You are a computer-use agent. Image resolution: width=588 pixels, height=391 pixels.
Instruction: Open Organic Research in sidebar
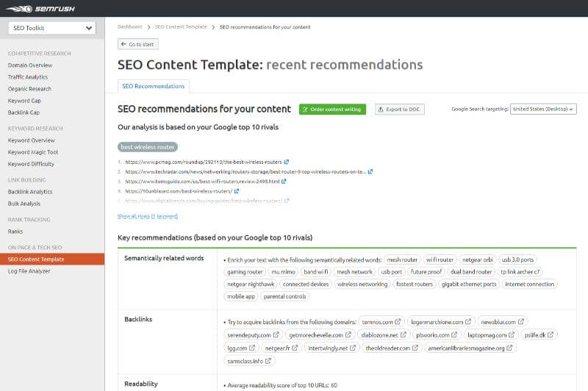coord(29,89)
